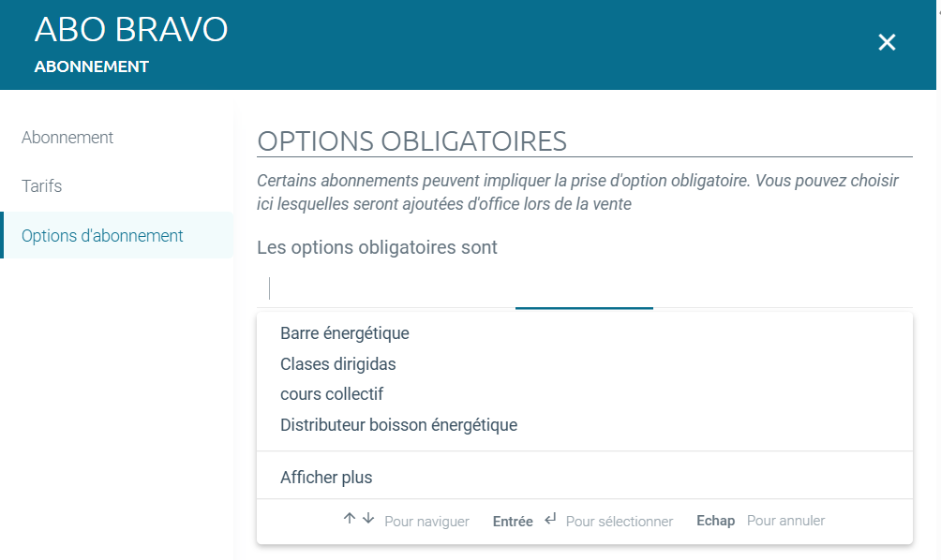Click the Les options obligatoires sont label
Screen dimensions: 941x560
click(378, 248)
